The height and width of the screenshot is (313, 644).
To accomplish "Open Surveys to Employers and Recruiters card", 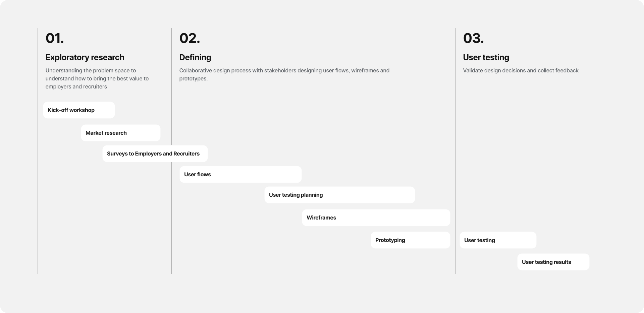I will click(155, 153).
